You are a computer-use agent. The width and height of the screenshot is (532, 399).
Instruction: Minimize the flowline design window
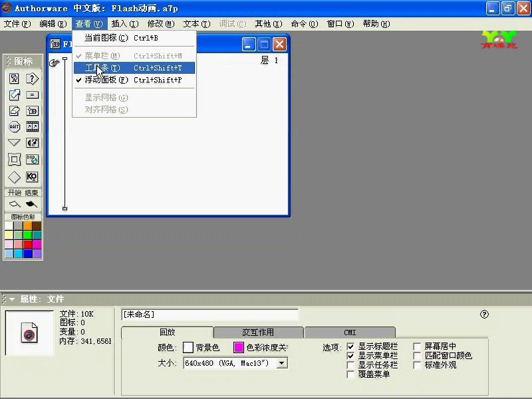tap(249, 45)
